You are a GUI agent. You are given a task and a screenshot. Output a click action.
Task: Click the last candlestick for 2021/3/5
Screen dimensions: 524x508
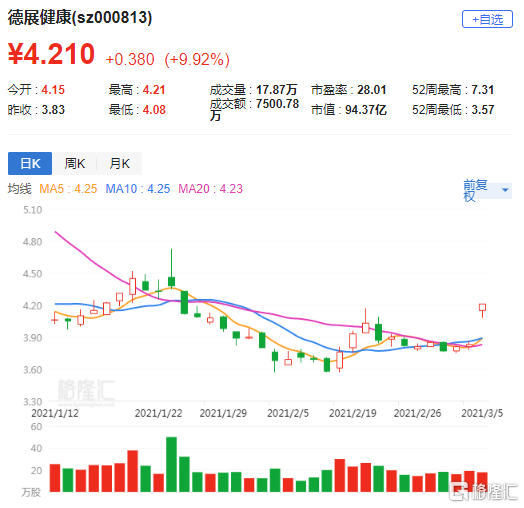[x=482, y=310]
